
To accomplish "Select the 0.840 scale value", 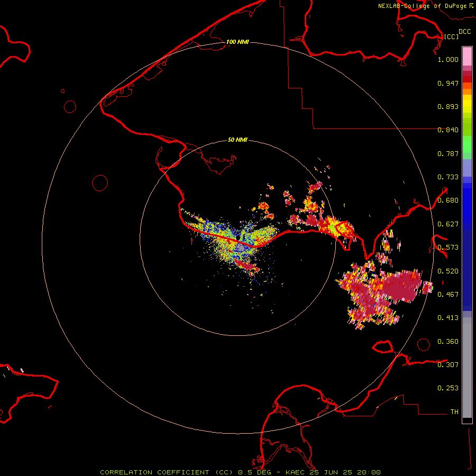I will 448,130.
